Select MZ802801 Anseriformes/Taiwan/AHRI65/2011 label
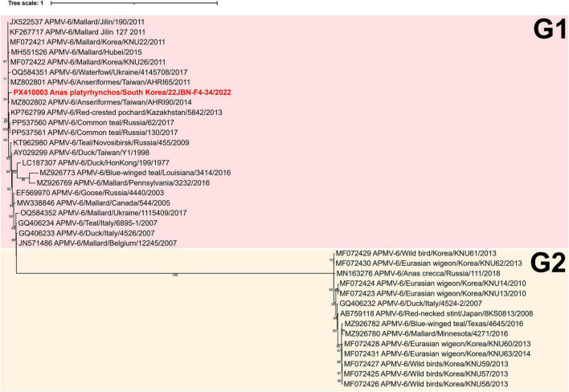The image size is (569, 392). tap(100, 82)
